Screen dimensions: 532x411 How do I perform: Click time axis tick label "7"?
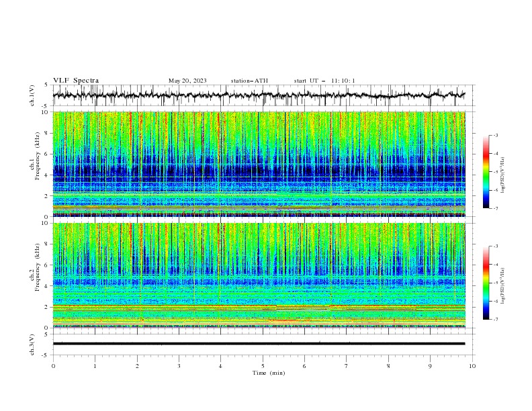[x=347, y=366]
